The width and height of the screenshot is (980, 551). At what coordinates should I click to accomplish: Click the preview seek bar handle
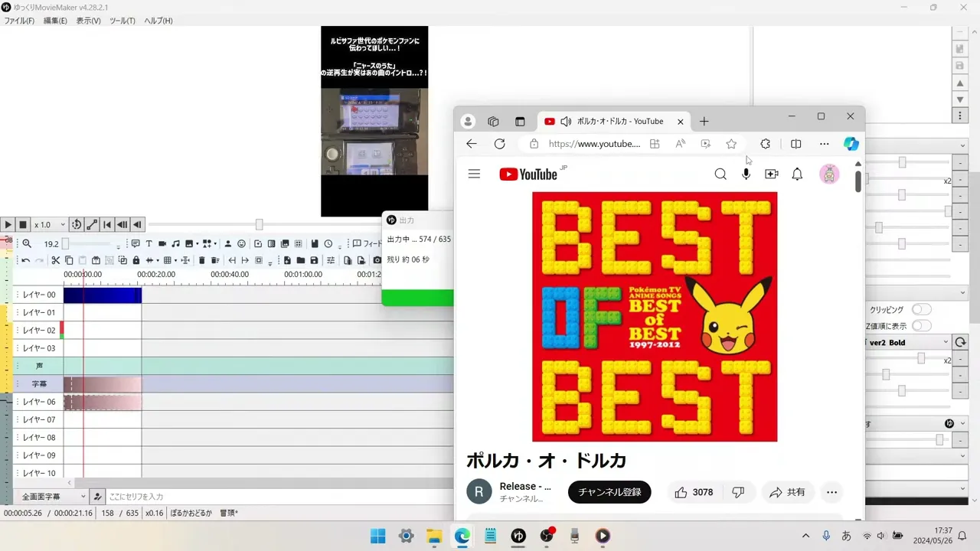259,224
